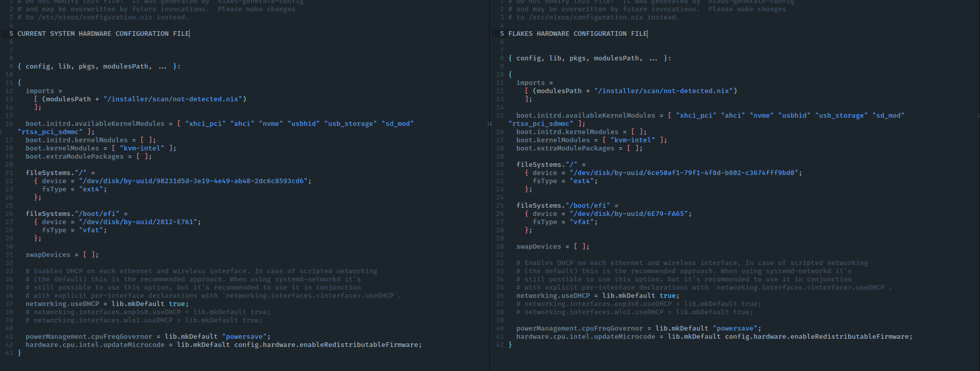Click "vfat" fsType value in left pane
The width and height of the screenshot is (980, 371).
pos(93,230)
